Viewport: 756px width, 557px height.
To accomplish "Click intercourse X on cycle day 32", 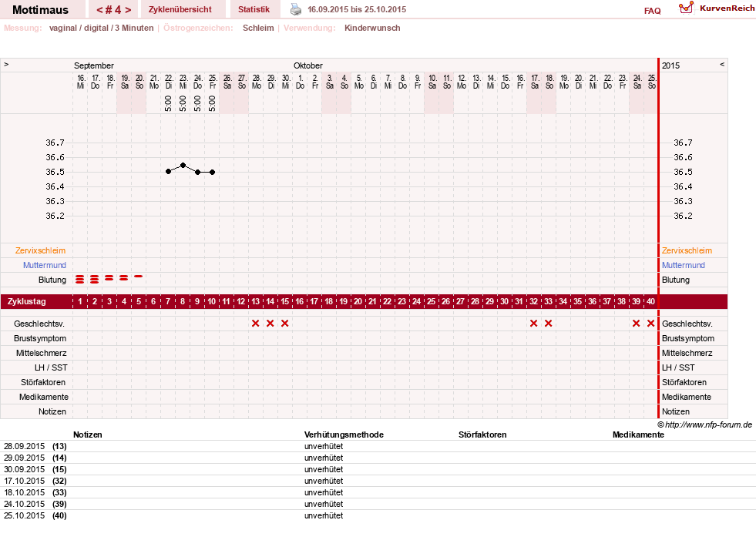I will (534, 324).
